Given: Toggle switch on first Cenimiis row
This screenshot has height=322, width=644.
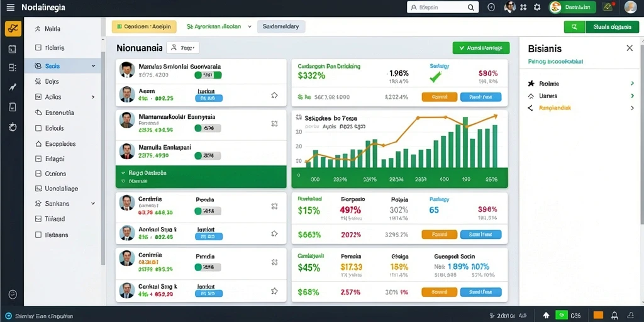Looking at the screenshot, I should (208, 211).
